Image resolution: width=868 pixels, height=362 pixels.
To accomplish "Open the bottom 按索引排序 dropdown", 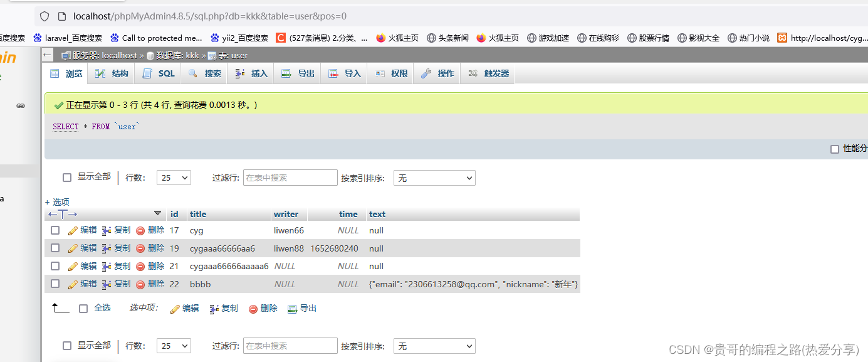I will (x=434, y=346).
